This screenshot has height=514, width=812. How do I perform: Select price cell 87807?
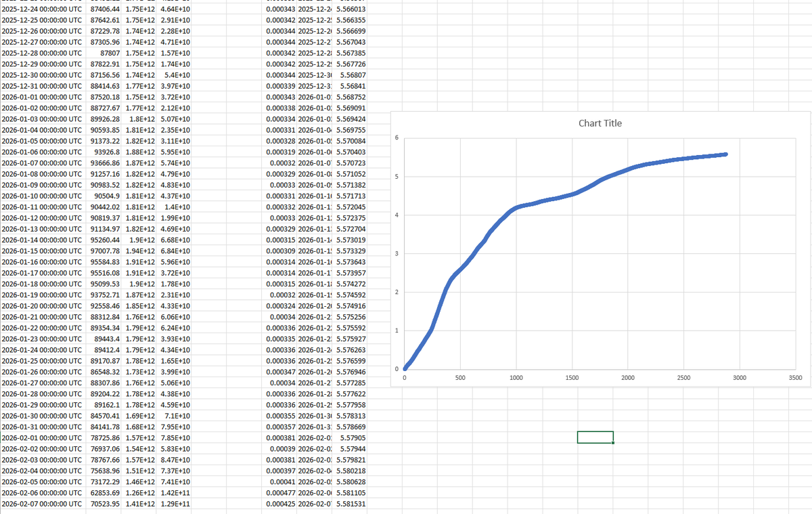click(x=105, y=53)
